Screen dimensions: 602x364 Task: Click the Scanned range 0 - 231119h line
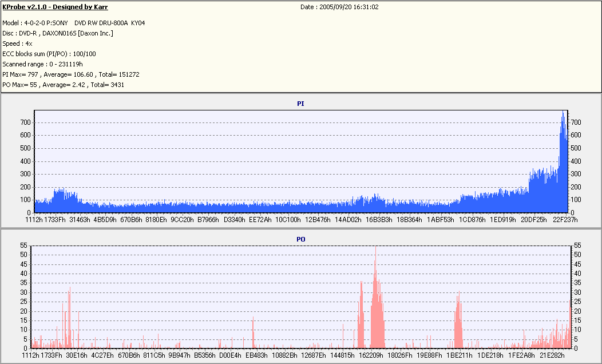(x=42, y=65)
